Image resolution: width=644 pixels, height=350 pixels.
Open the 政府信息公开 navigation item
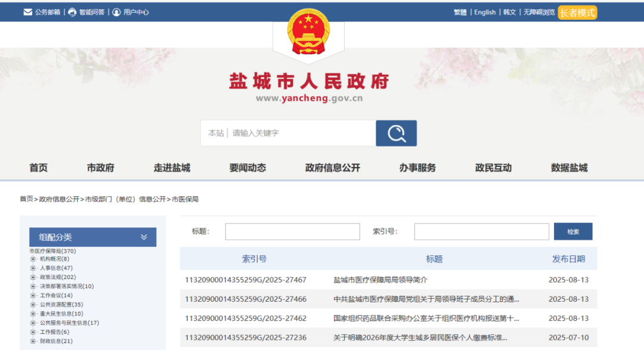point(333,168)
